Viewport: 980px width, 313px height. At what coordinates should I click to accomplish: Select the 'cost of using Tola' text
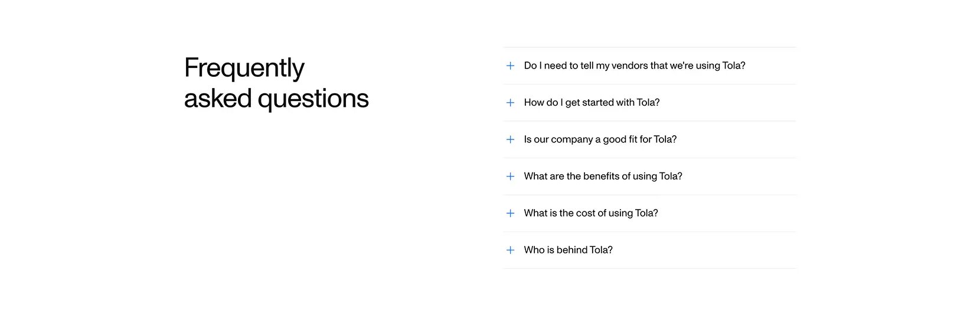point(616,213)
